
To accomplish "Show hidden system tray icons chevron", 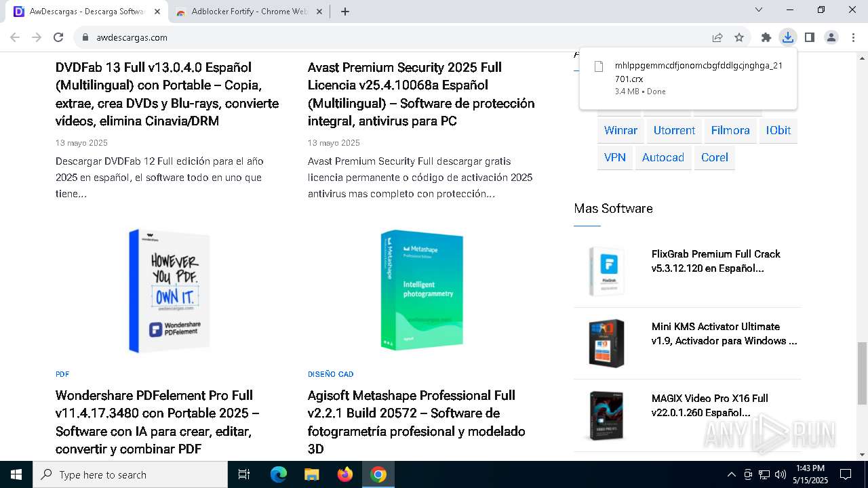I will [x=731, y=474].
